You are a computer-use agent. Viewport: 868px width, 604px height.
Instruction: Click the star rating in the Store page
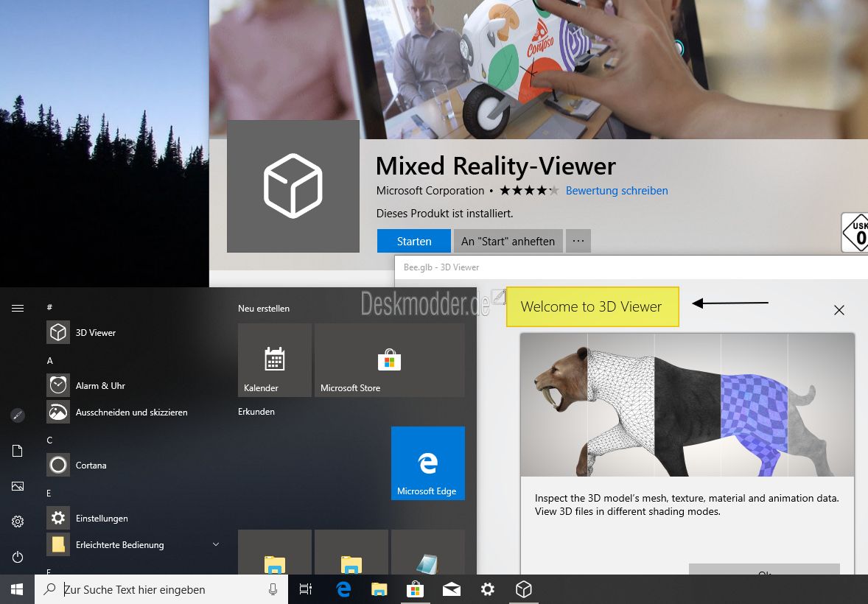(x=529, y=191)
